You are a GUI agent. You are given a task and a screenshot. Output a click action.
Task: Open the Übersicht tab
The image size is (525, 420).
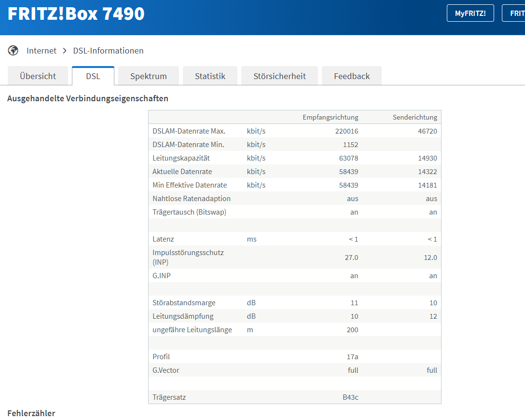[x=38, y=76]
